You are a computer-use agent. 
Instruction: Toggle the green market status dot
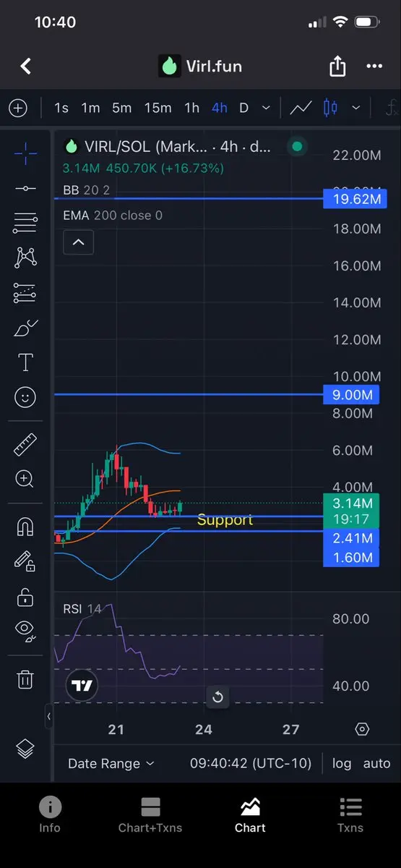coord(297,147)
